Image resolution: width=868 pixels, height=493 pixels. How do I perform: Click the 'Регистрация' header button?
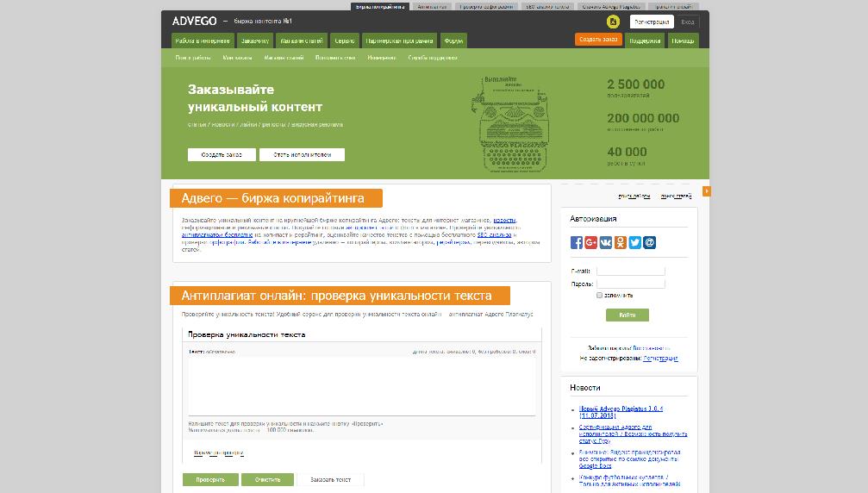pos(652,22)
